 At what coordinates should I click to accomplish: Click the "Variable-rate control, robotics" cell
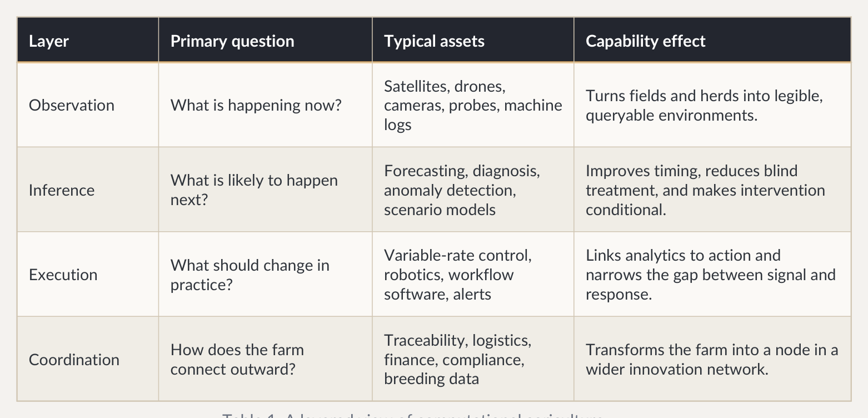pos(458,275)
